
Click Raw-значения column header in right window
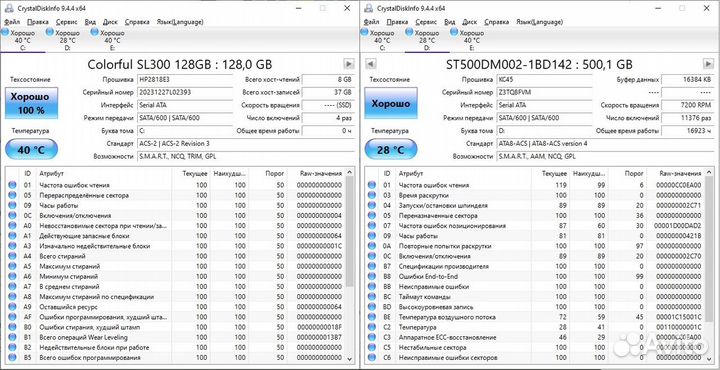click(x=680, y=174)
